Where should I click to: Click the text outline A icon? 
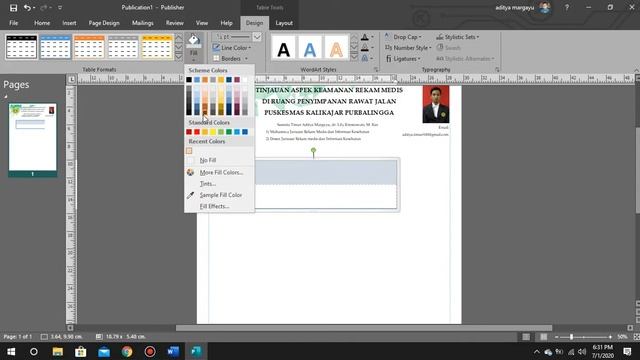[x=364, y=48]
